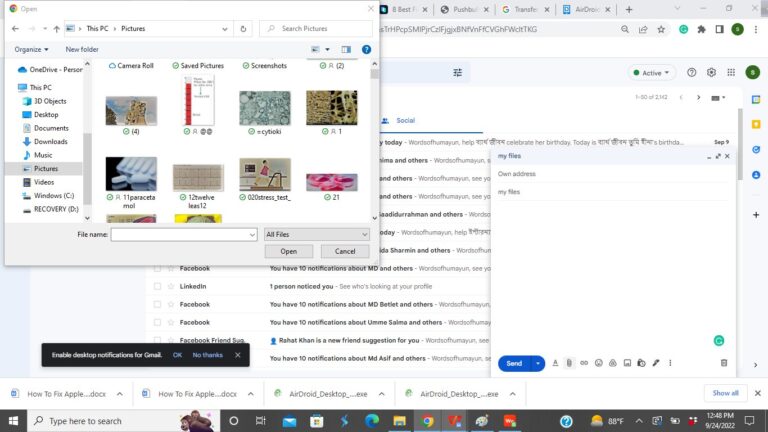Select checkbox for Facebook Umme Salma email

coord(157,322)
